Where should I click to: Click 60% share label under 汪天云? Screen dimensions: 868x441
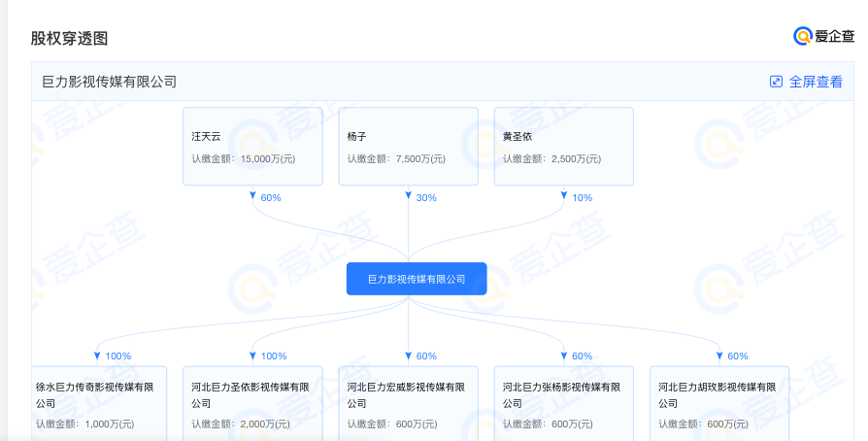(x=271, y=198)
